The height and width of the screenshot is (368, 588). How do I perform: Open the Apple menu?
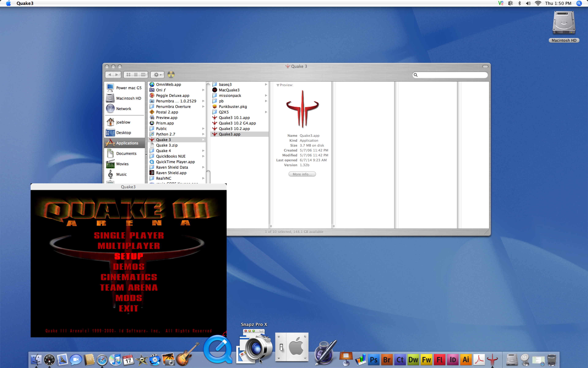click(x=8, y=3)
